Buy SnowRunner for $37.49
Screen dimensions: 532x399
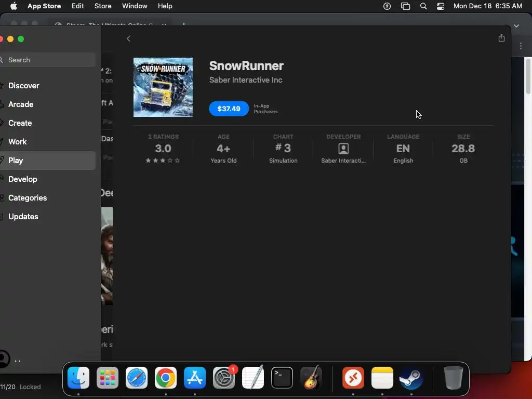click(x=229, y=109)
